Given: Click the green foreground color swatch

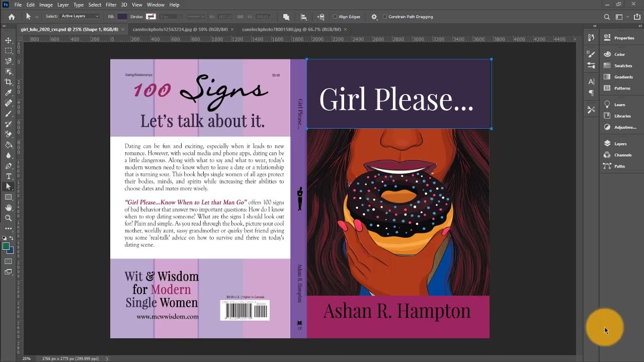Looking at the screenshot, I should tap(6, 246).
